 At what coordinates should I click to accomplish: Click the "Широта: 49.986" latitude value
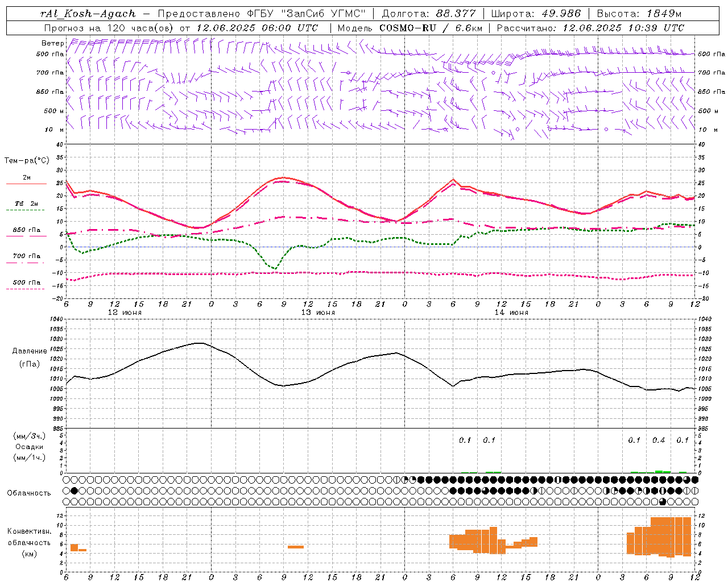pyautogui.click(x=536, y=14)
